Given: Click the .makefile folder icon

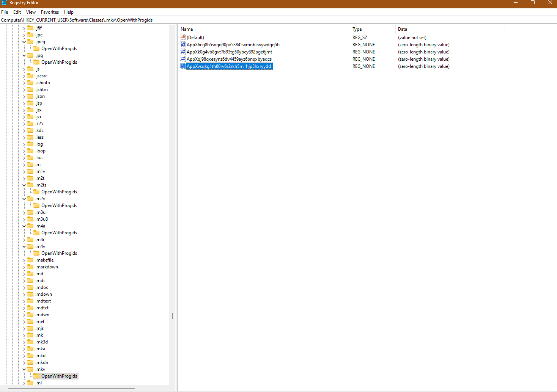Looking at the screenshot, I should pos(30,260).
